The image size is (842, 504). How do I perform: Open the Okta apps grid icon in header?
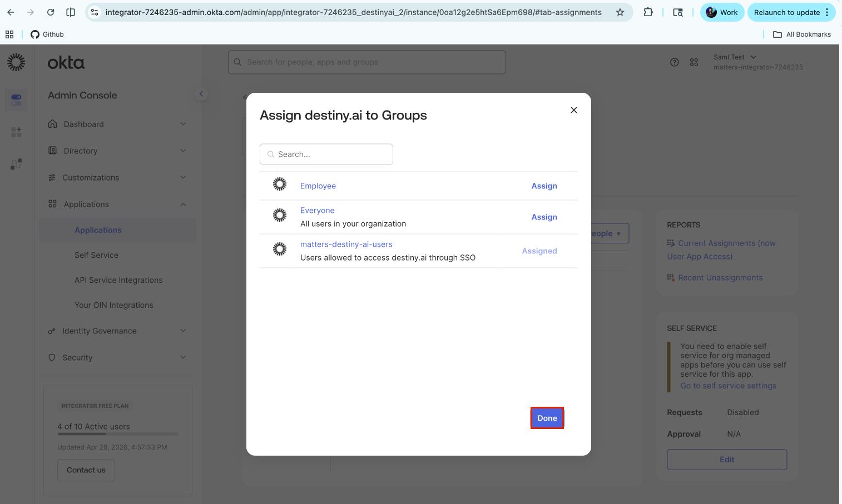694,62
